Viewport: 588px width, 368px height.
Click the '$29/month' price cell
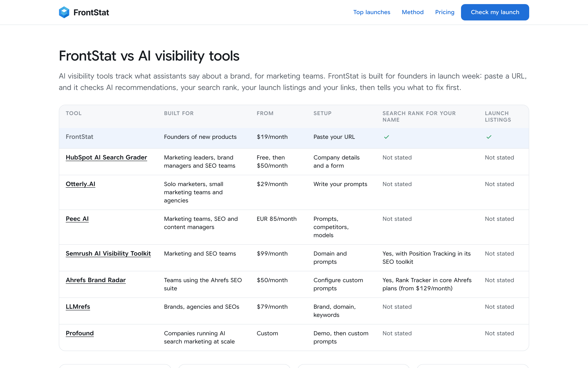272,184
